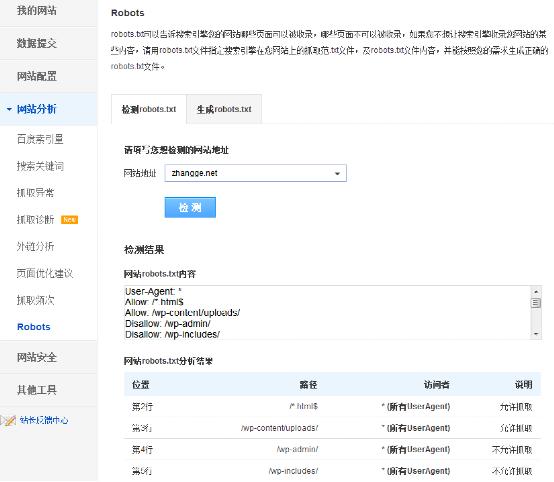554x482 pixels.
Task: Select Robots in the sidebar
Action: [x=34, y=327]
